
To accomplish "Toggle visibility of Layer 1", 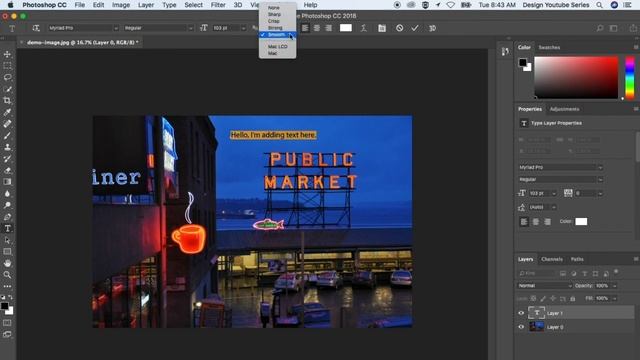I will pyautogui.click(x=521, y=313).
